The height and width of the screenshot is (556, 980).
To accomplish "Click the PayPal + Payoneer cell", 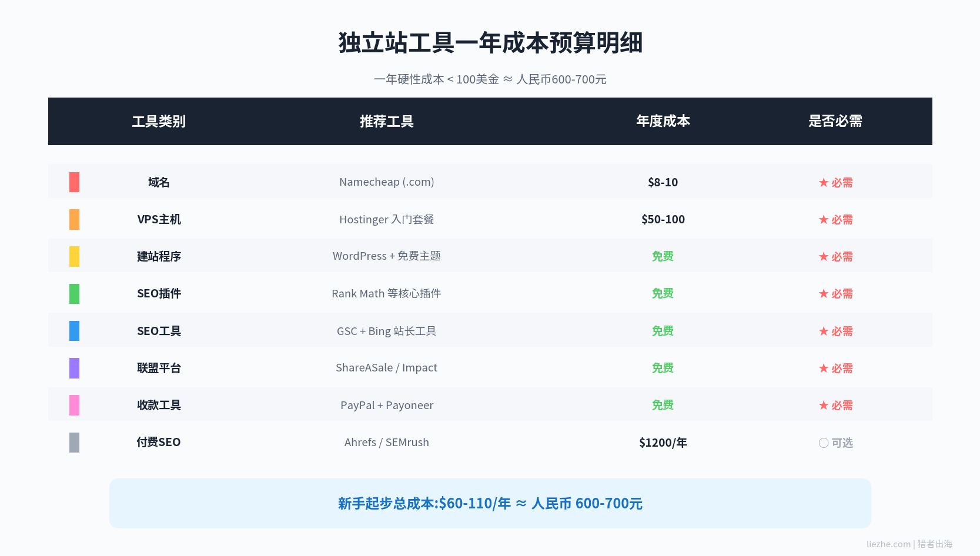I will point(387,405).
